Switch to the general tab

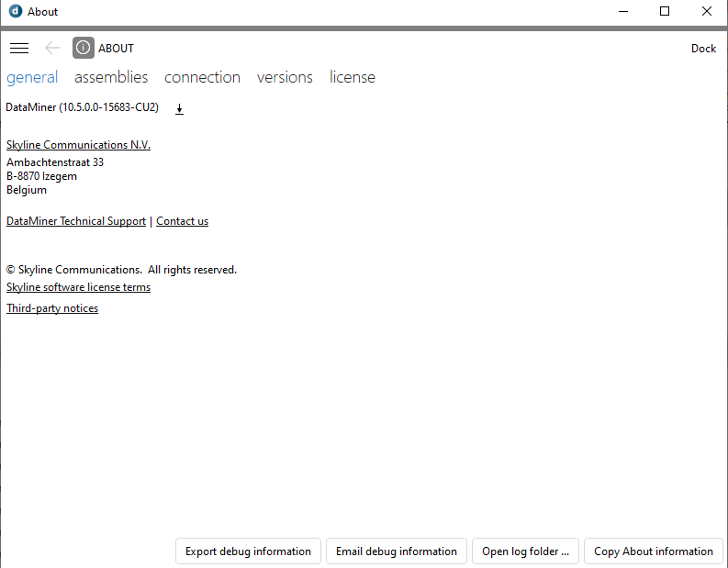pos(32,77)
